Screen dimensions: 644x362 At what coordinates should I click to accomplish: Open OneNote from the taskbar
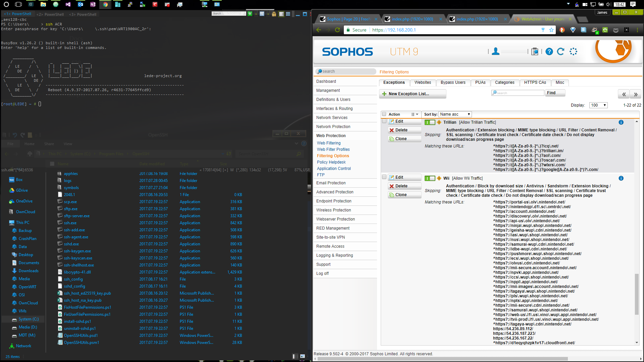(x=93, y=4)
